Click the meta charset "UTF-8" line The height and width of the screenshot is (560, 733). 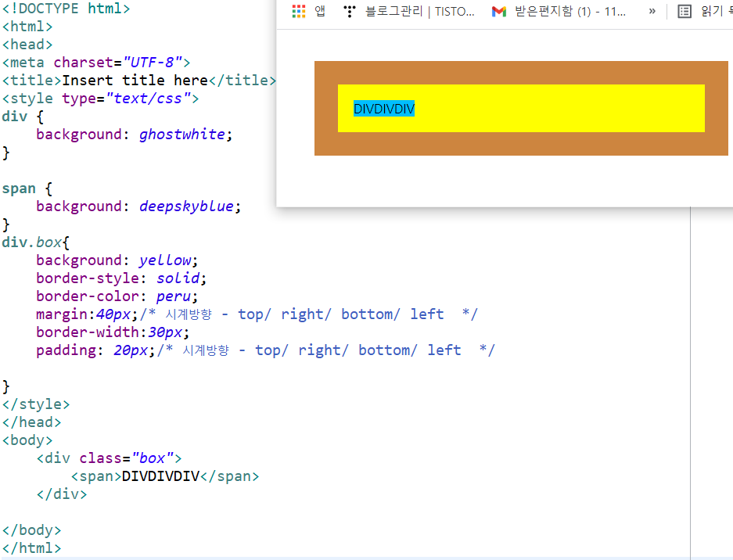click(x=96, y=62)
